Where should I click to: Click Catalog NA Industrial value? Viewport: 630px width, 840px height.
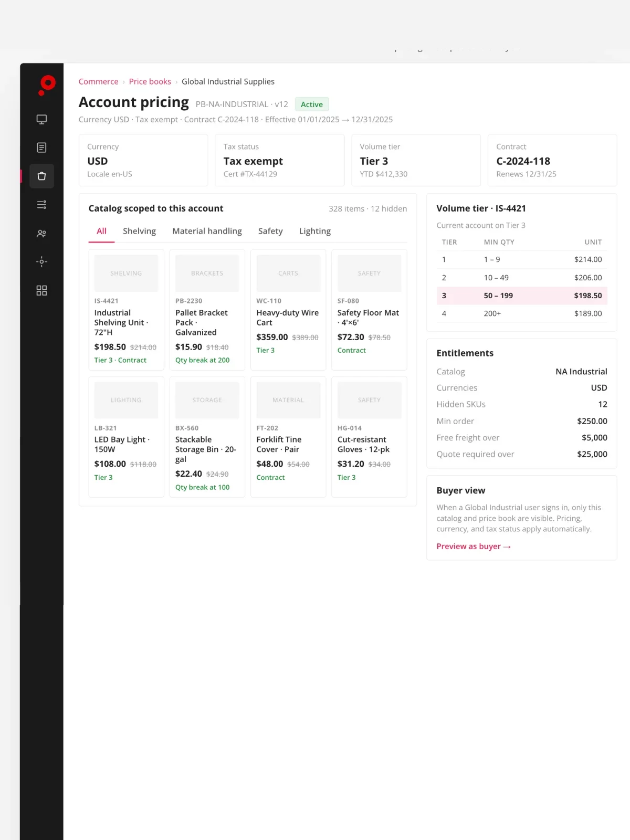point(581,372)
